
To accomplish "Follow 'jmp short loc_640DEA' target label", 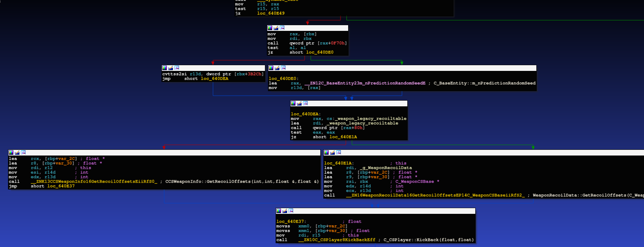I will tap(214, 79).
